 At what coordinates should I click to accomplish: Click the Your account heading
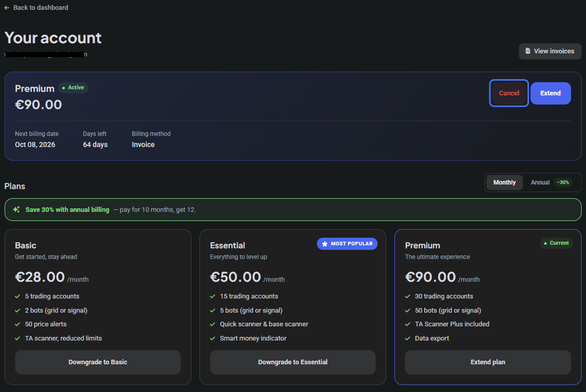click(x=53, y=38)
